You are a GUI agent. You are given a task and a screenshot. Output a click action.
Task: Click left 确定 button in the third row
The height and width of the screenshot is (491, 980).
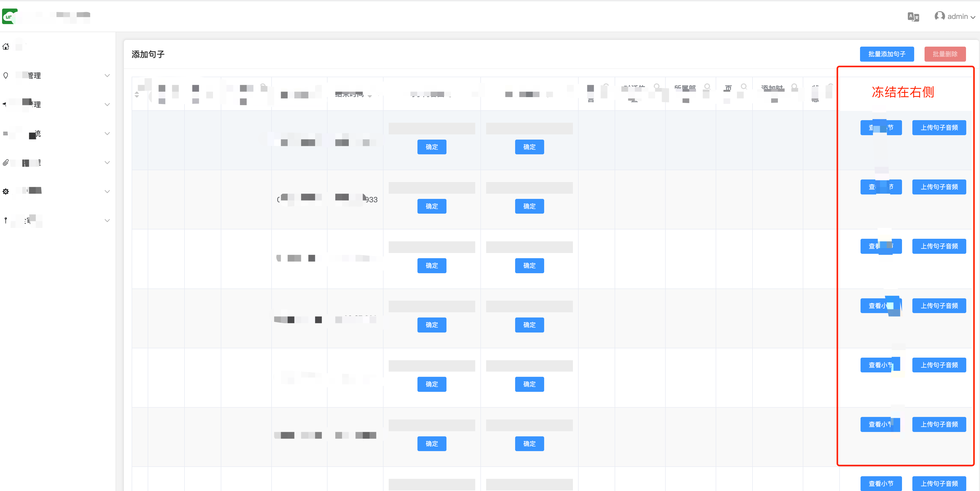tap(432, 265)
